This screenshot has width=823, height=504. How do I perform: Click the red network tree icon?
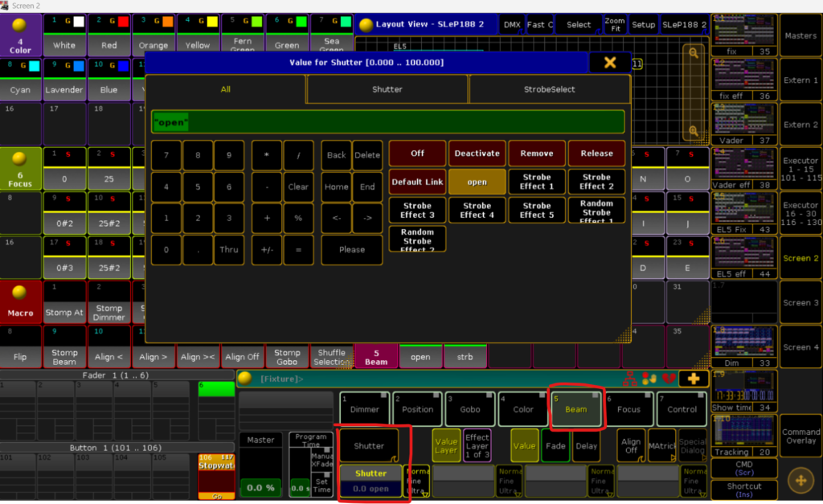click(x=632, y=378)
